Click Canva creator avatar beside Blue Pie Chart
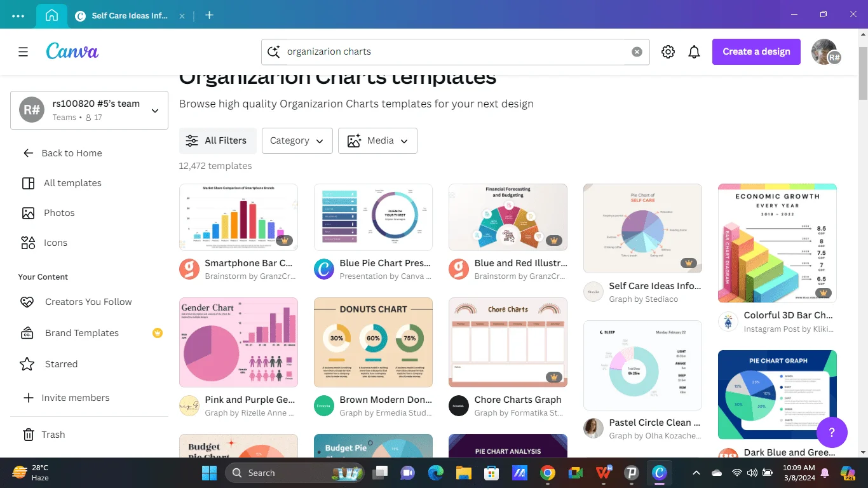Viewport: 868px width, 488px height. [x=324, y=269]
